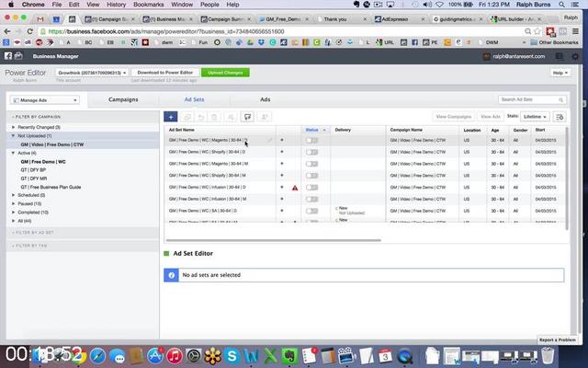This screenshot has width=588, height=368.
Task: Click the notifications icon next to the gear
Action: point(560,56)
